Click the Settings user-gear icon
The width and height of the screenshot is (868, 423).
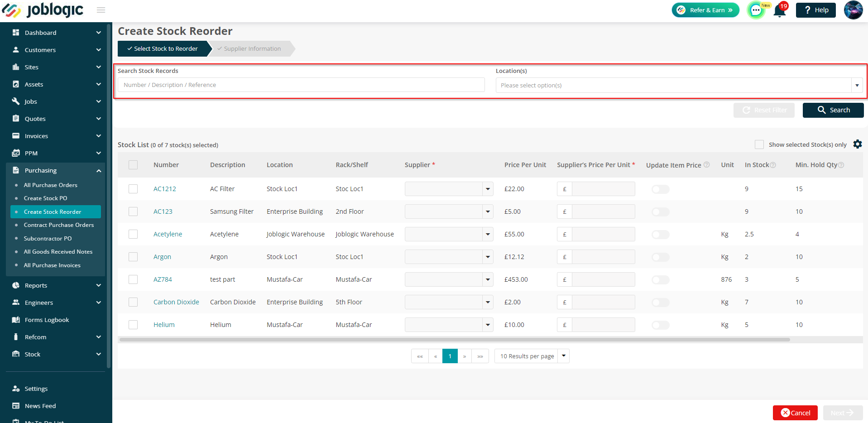16,389
